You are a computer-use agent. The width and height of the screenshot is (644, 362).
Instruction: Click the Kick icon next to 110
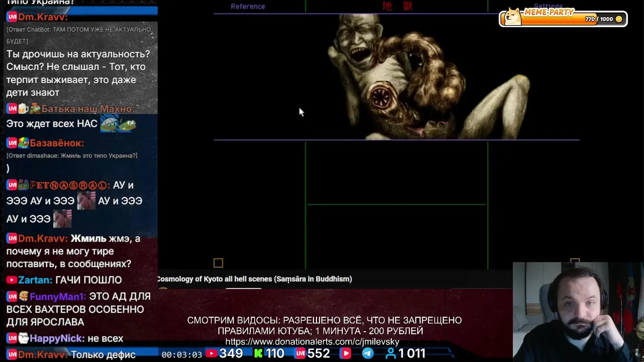258,354
